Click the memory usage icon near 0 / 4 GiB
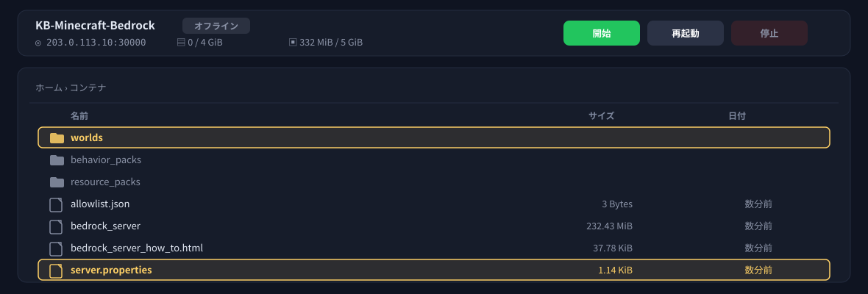This screenshot has width=868, height=294. 180,42
